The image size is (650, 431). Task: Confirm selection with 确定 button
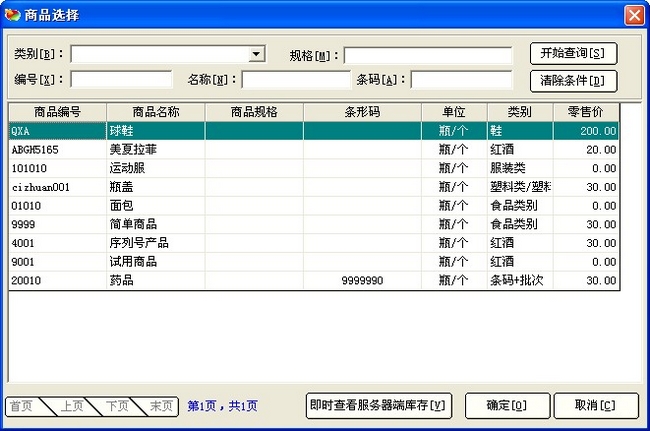click(x=505, y=405)
